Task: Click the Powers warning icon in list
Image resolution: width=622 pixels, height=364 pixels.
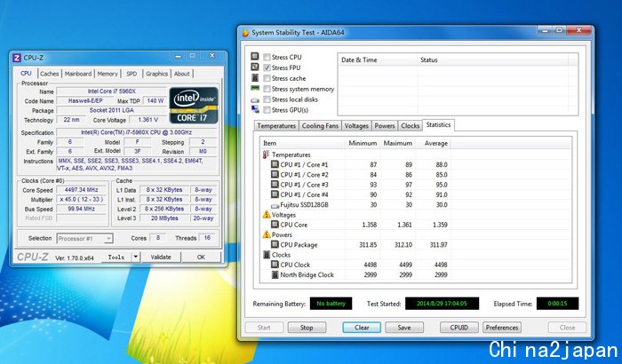Action: [x=267, y=234]
